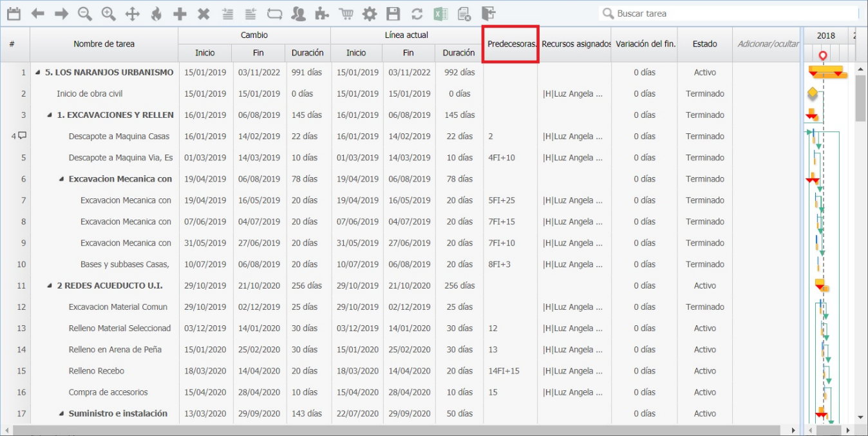868x436 pixels.
Task: Sort by Nombre de tarea column header
Action: pyautogui.click(x=104, y=44)
